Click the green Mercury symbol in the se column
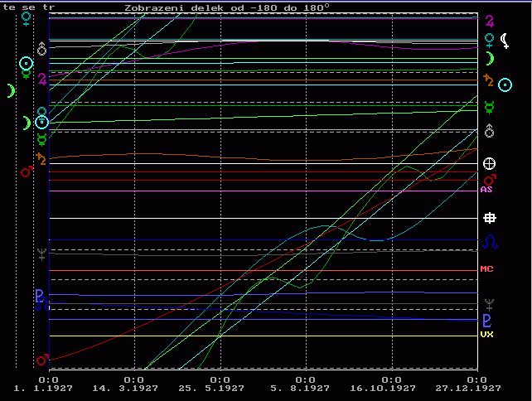 pos(27,74)
